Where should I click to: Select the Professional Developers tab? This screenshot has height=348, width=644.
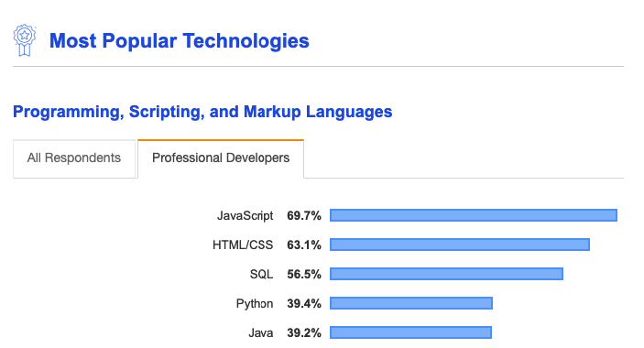coord(221,158)
